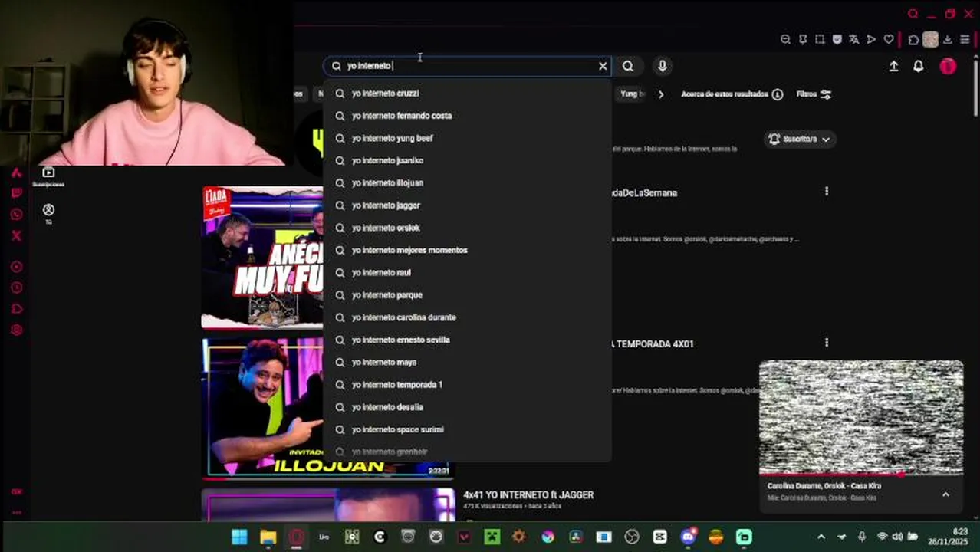Show hidden system tray icons

821,537
